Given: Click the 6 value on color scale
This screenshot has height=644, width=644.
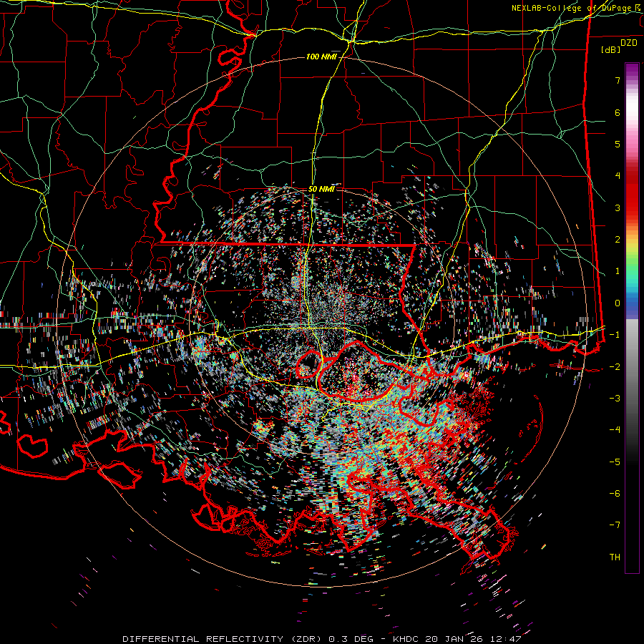Looking at the screenshot, I should (618, 112).
